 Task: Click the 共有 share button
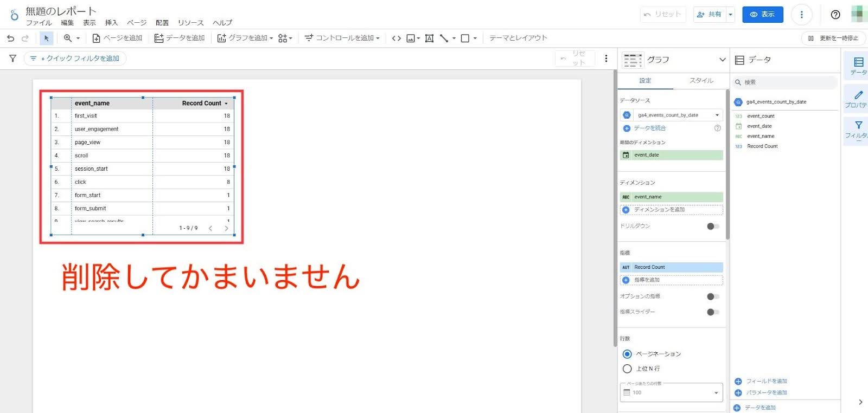(710, 15)
